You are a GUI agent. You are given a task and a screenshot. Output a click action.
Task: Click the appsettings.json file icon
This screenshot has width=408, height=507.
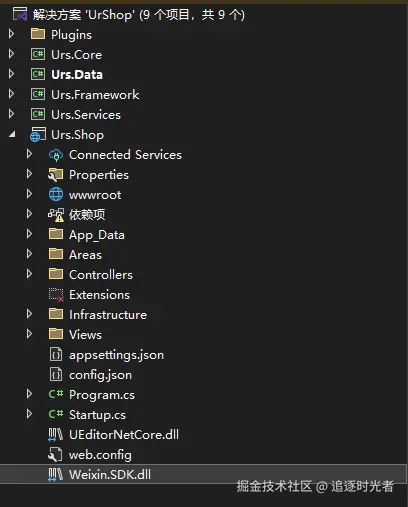pyautogui.click(x=56, y=354)
